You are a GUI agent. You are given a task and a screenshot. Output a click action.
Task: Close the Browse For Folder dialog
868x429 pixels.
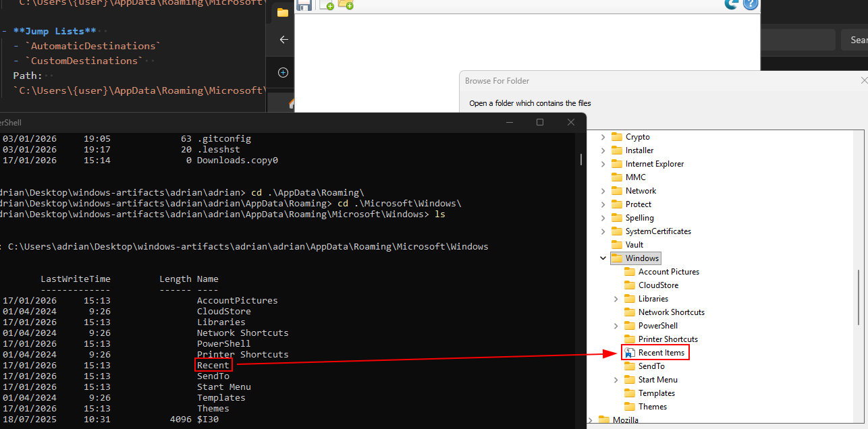coord(864,81)
